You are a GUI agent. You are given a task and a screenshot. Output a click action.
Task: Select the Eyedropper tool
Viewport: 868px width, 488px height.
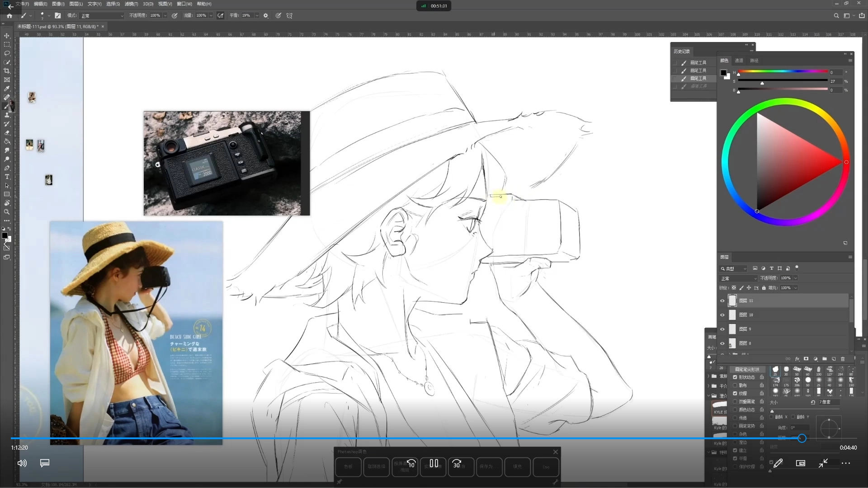click(x=7, y=89)
